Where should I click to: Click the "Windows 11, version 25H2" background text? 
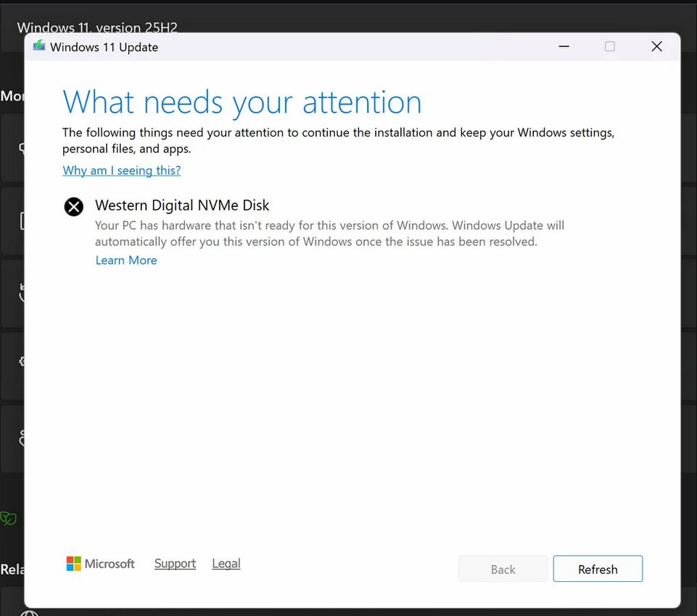coord(97,28)
